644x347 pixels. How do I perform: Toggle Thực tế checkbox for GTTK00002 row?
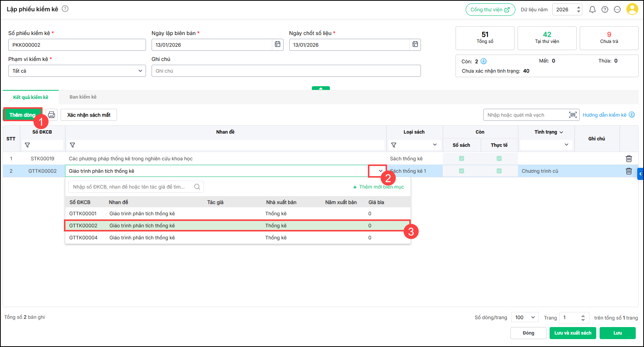499,171
